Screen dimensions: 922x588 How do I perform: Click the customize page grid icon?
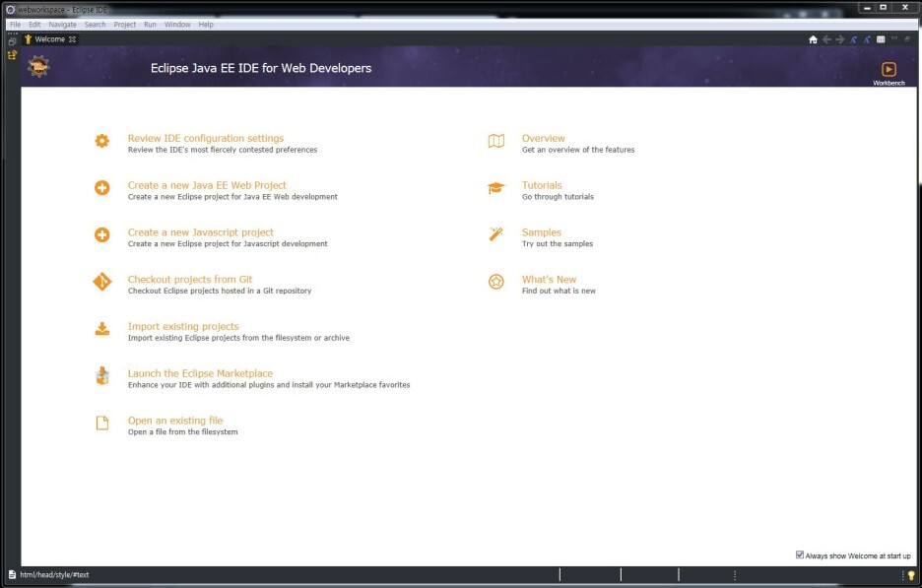tap(881, 39)
